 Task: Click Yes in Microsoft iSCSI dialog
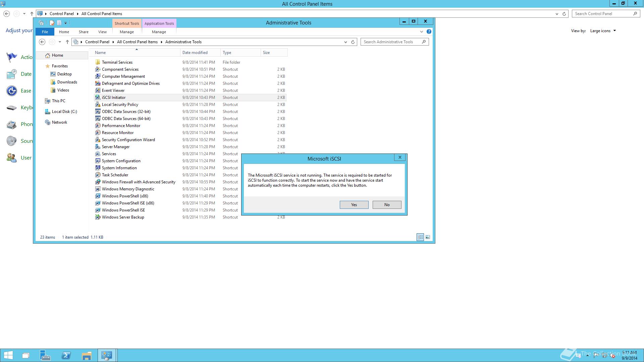coord(354,205)
